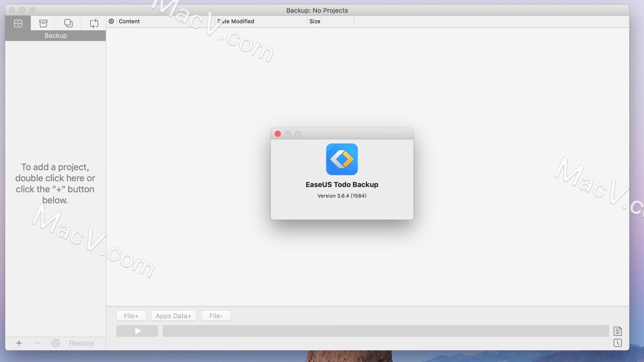Select the Backup mode icon

click(x=18, y=23)
